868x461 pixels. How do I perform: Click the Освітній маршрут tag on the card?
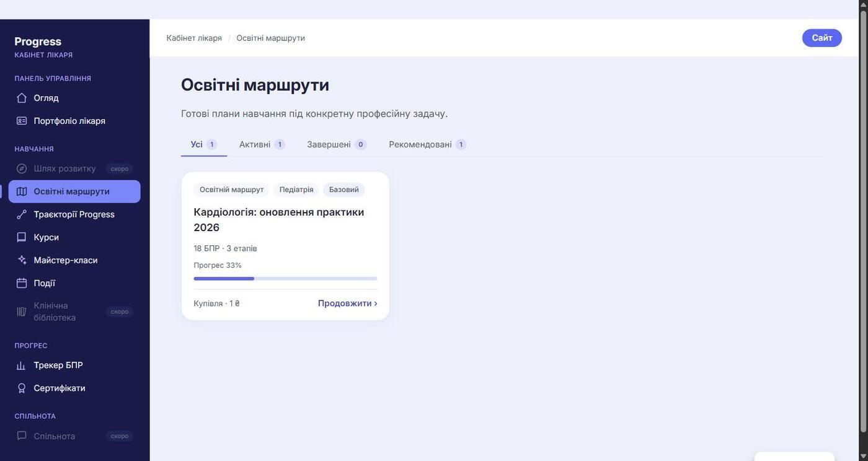(232, 190)
